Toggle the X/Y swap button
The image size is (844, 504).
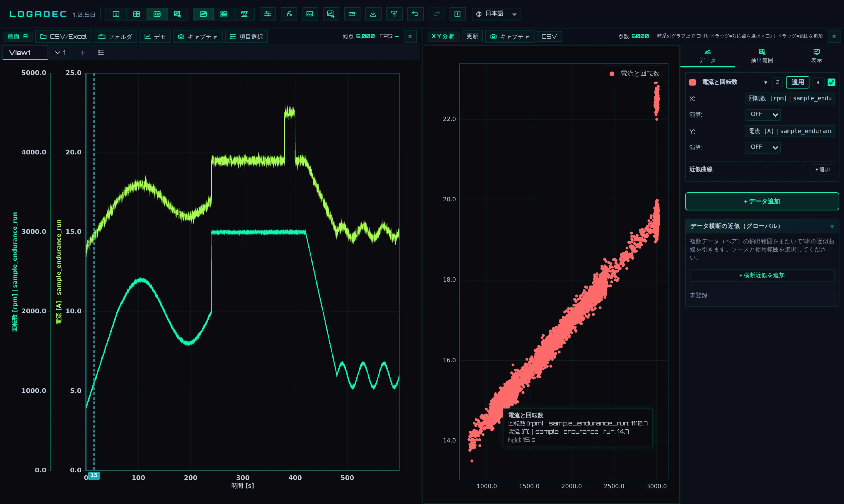[x=777, y=82]
